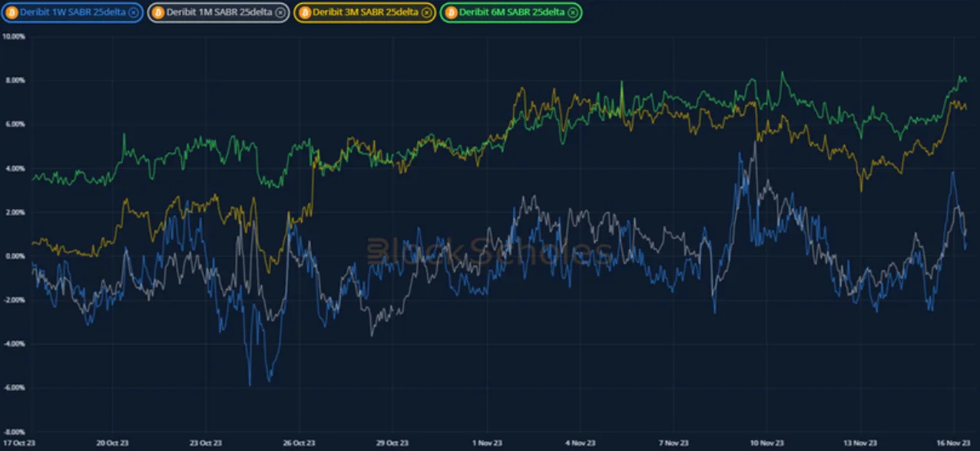Click Bitcoin icon in the 3M series chip
Screen dimensions: 980x451
point(304,12)
